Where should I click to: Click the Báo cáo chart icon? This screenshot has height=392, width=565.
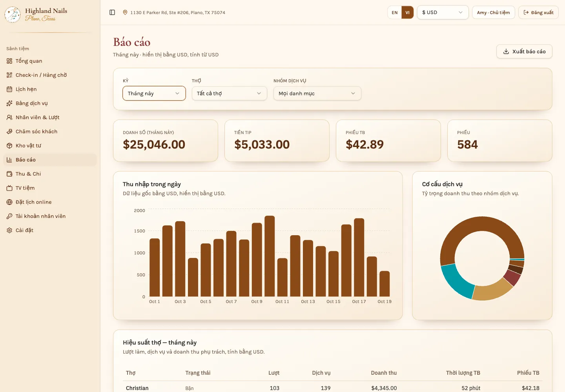[x=9, y=160]
